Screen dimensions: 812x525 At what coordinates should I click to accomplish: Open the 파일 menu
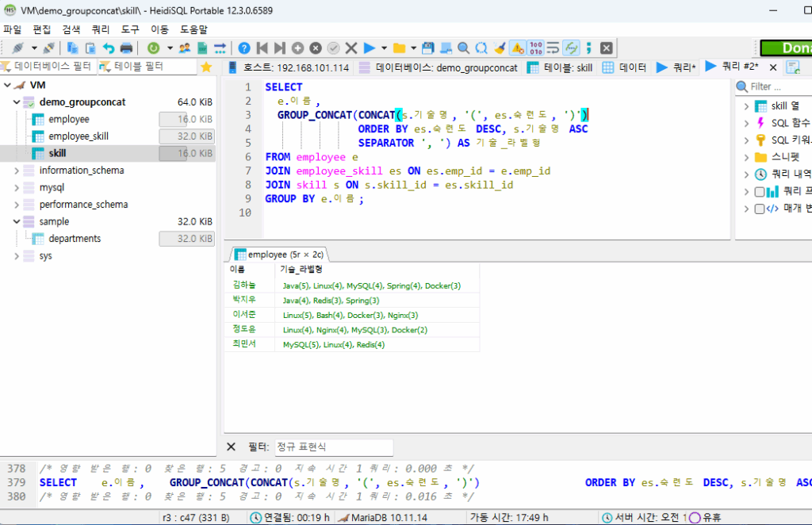pyautogui.click(x=13, y=29)
